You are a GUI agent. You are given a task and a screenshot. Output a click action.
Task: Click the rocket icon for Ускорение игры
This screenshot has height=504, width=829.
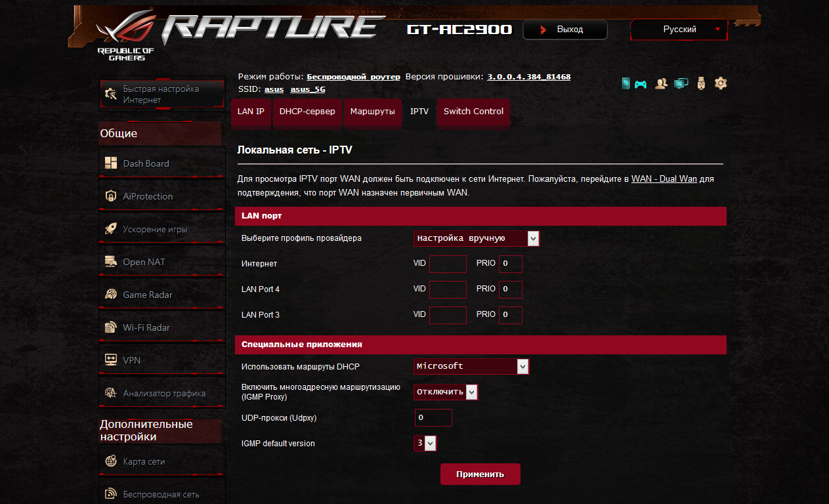pos(111,229)
